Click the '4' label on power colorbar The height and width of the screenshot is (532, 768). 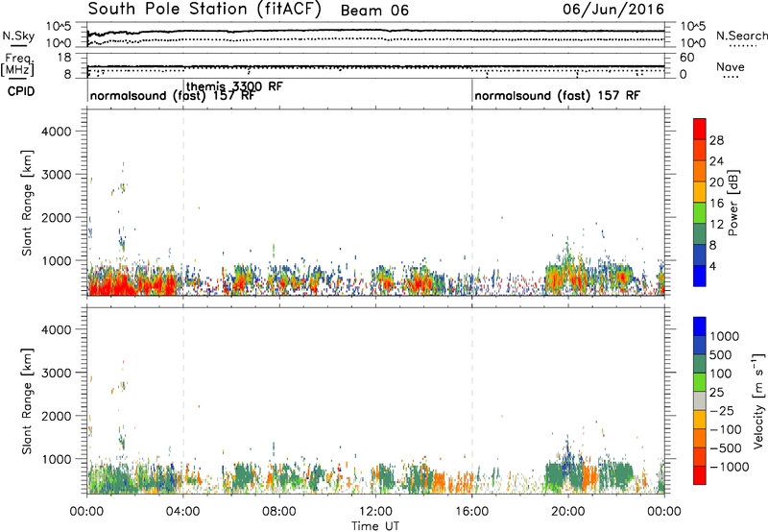(x=713, y=266)
